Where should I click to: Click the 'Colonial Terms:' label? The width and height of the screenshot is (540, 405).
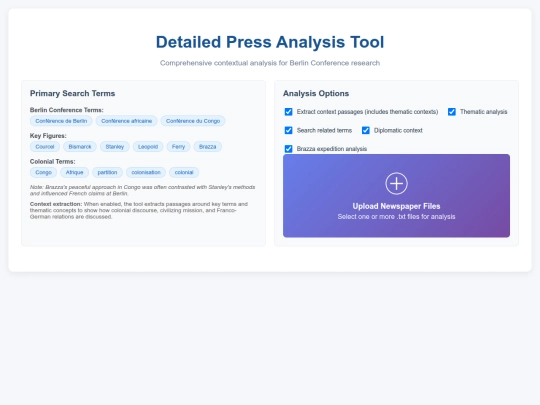(52, 162)
